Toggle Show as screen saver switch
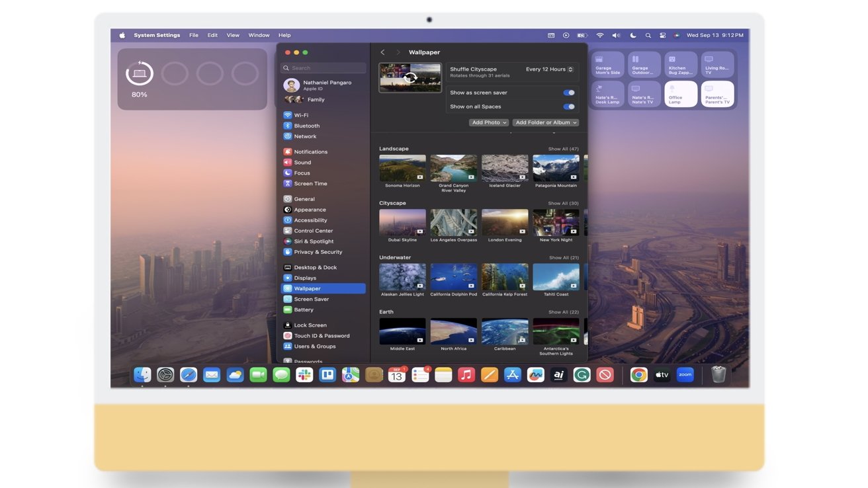 [568, 93]
